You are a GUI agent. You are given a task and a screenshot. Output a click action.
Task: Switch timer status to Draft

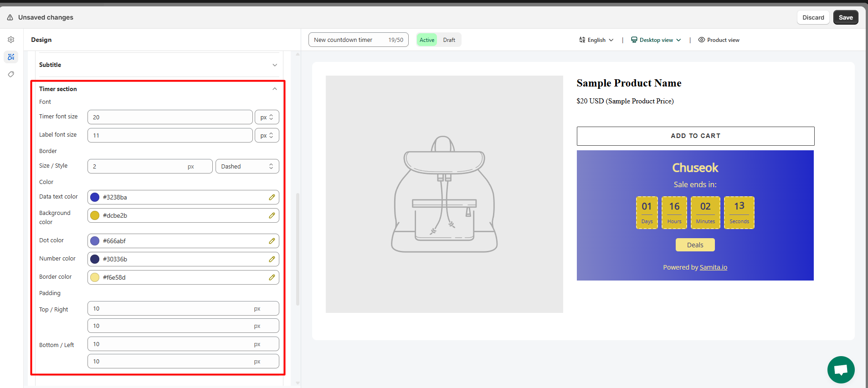449,40
